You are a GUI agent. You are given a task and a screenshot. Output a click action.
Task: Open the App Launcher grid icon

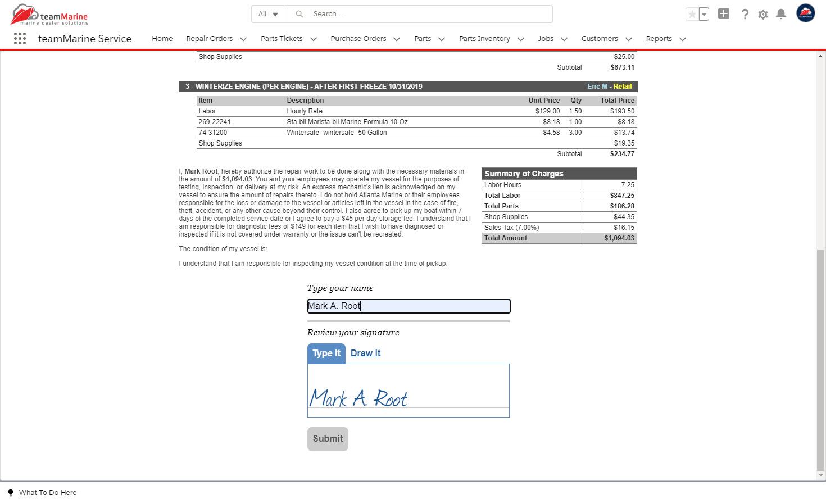coord(20,38)
